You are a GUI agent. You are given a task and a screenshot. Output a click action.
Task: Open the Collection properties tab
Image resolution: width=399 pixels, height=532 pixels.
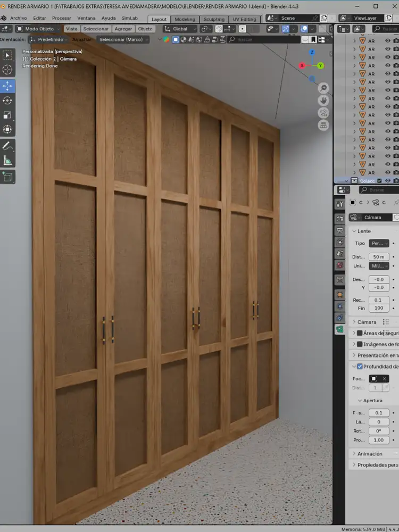(340, 280)
